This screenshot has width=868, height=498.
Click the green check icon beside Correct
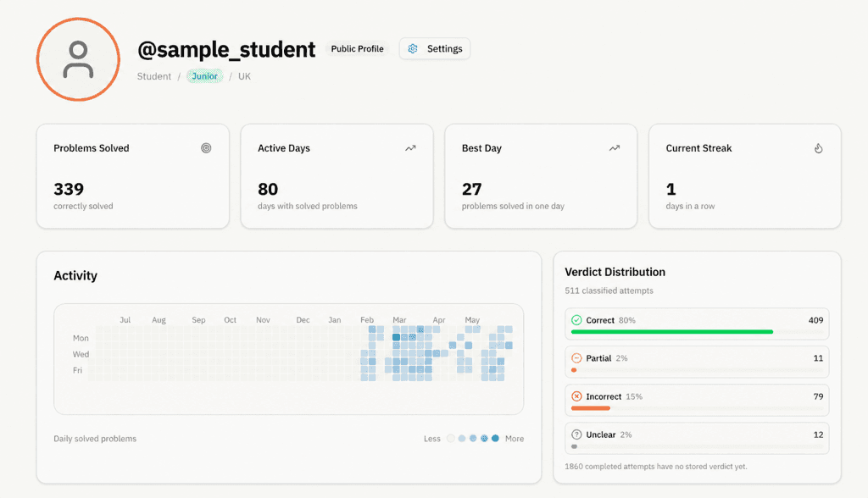pos(576,320)
